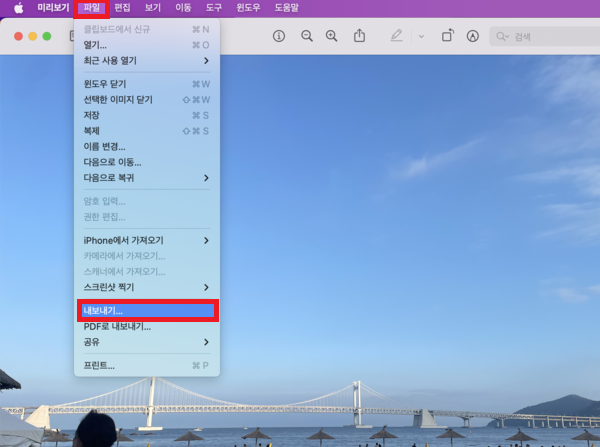
Task: Close the 파일 menu via its title
Action: (x=91, y=8)
